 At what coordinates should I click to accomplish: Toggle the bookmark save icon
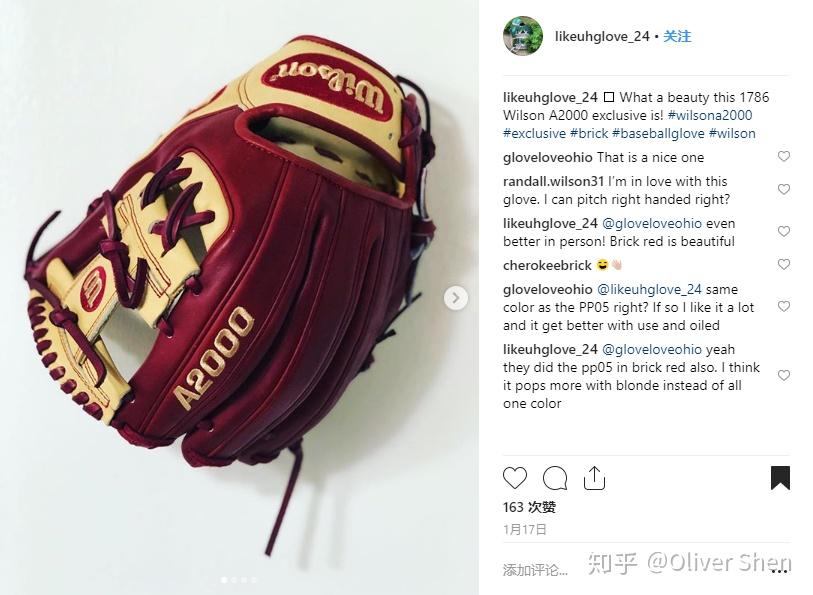[780, 478]
